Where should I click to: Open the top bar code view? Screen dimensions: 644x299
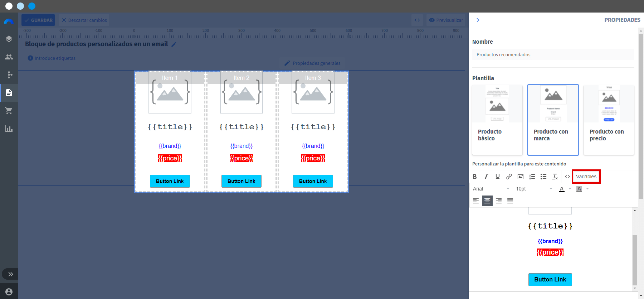pos(417,20)
